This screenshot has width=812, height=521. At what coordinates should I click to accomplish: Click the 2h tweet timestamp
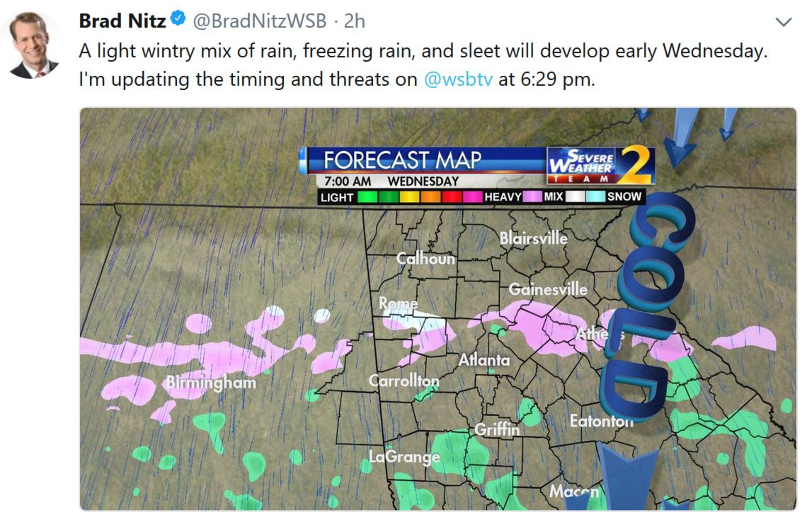[355, 21]
